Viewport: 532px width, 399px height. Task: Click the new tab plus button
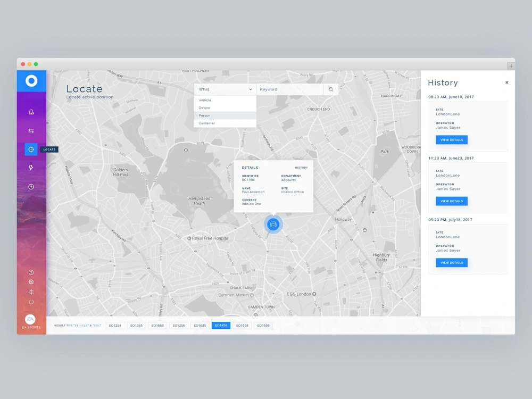click(x=511, y=66)
